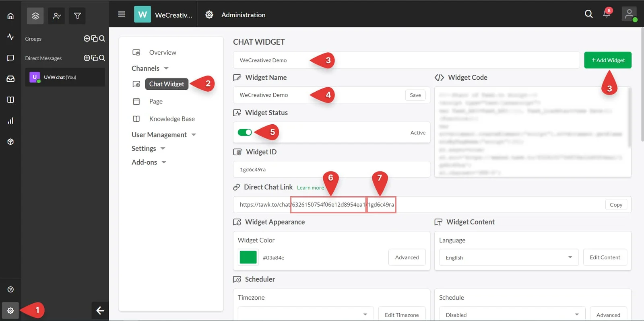The height and width of the screenshot is (321, 644).
Task: Expand the User Management section
Action: [164, 135]
